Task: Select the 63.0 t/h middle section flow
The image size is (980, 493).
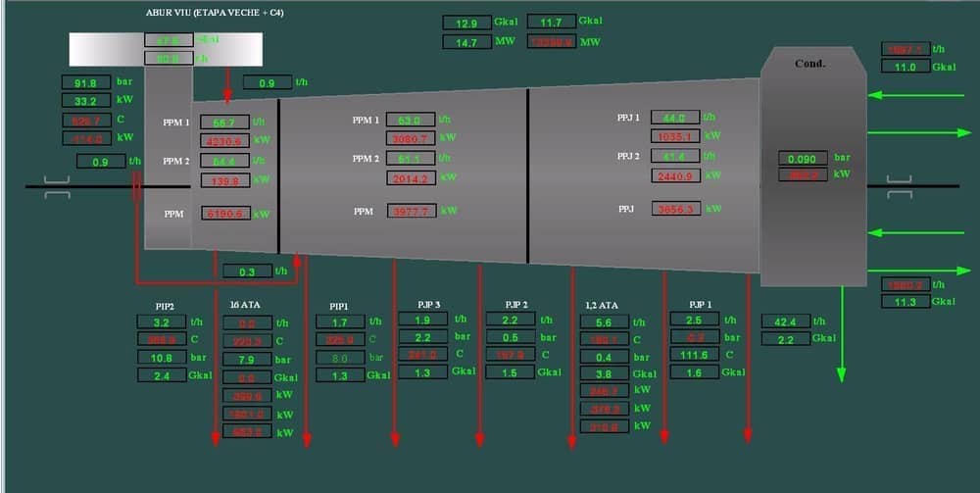Action: 411,120
